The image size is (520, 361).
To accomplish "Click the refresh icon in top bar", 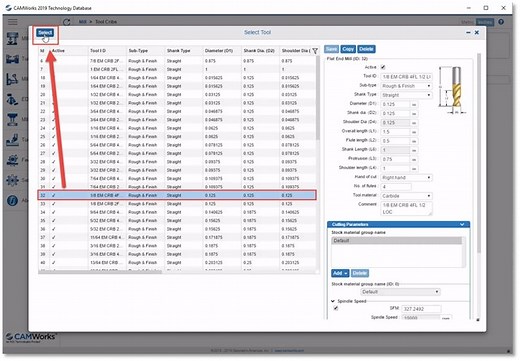I will pyautogui.click(x=66, y=22).
